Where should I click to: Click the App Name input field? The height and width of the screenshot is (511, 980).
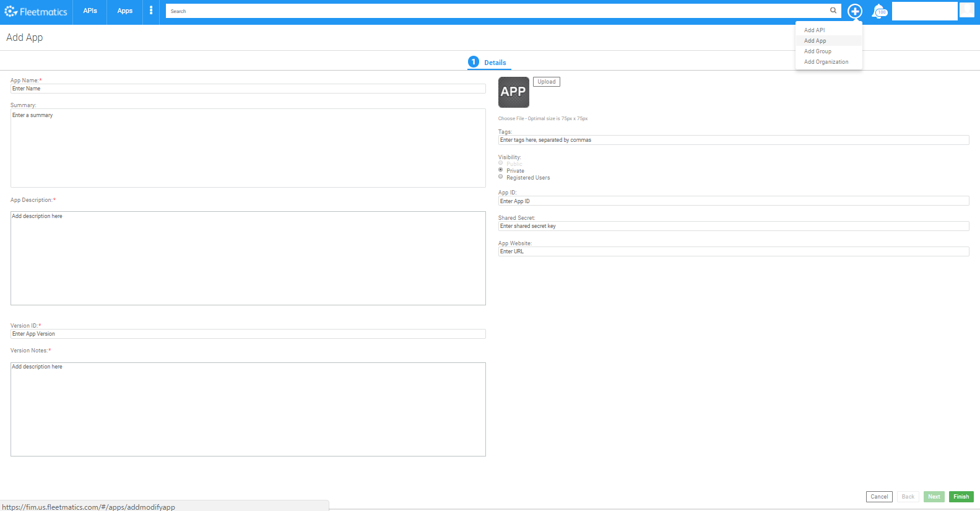tap(248, 89)
